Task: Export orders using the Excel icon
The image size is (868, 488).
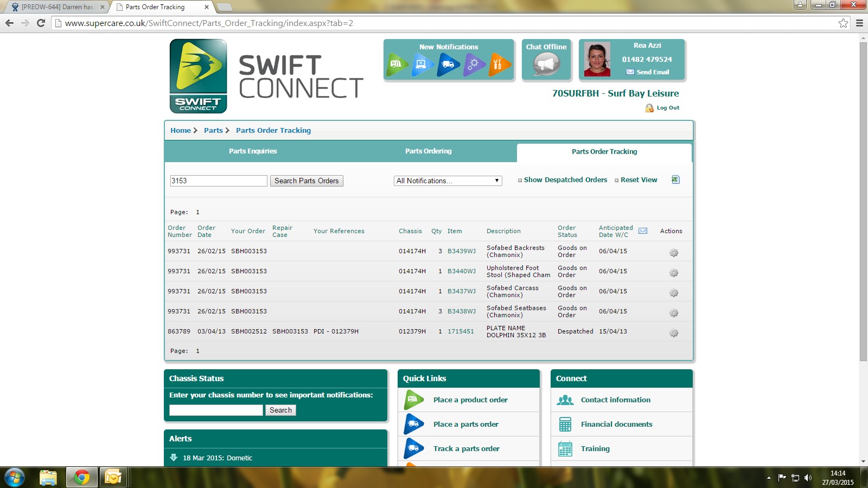Action: pos(675,179)
